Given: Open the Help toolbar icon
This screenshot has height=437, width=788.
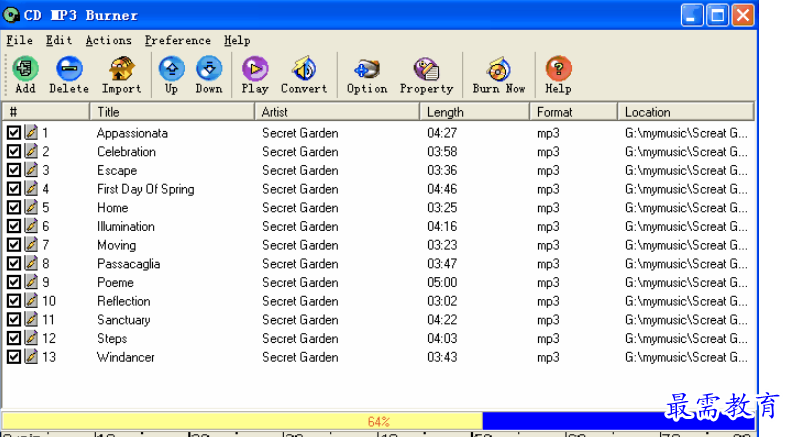Looking at the screenshot, I should (x=558, y=70).
